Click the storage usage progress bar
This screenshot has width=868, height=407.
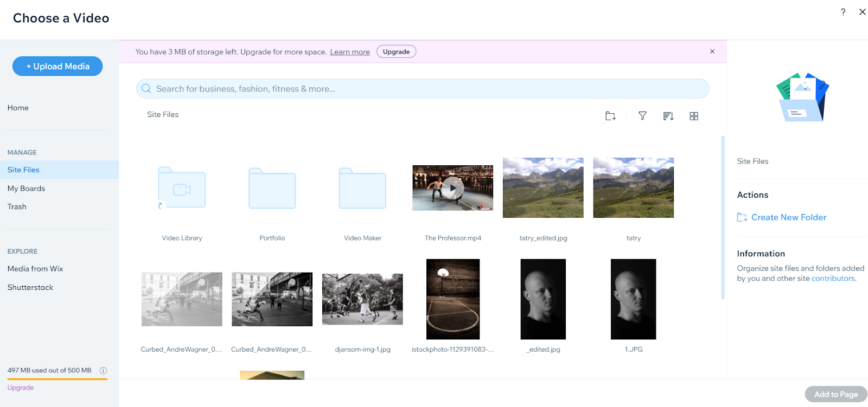click(x=58, y=379)
